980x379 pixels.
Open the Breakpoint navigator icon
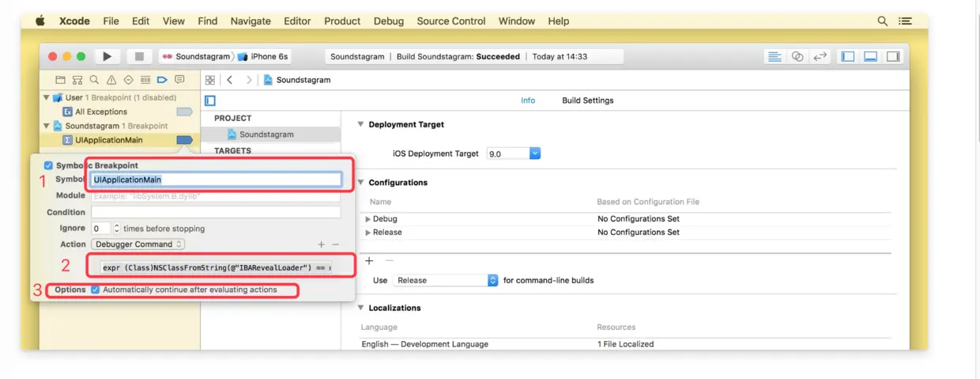click(162, 80)
